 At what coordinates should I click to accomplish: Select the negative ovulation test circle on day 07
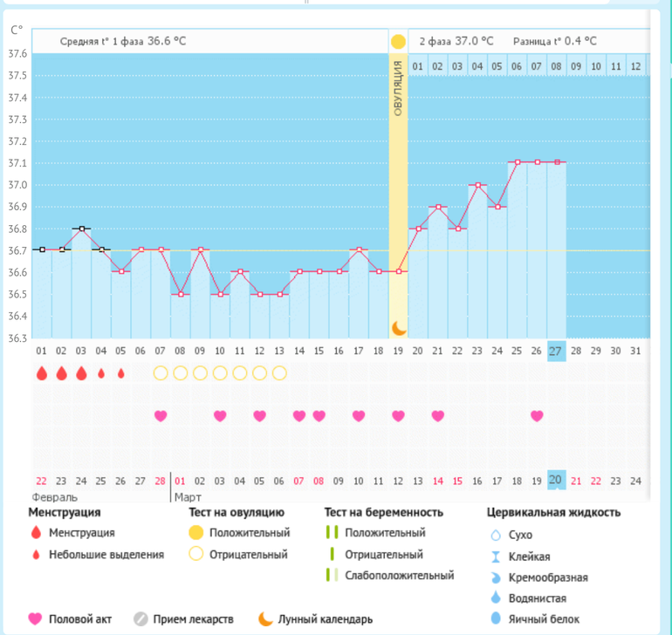161,373
